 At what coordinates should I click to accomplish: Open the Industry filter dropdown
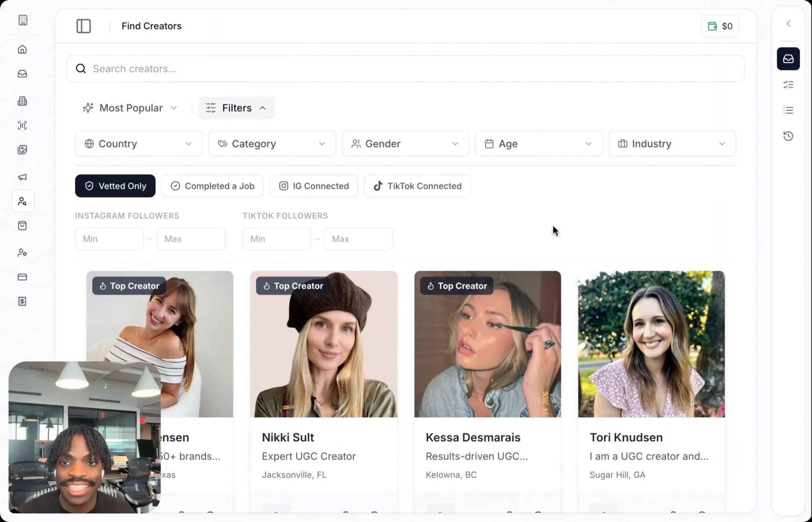[672, 144]
